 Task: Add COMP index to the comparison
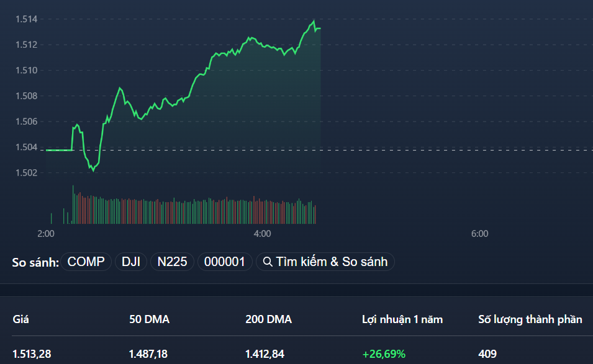(x=86, y=261)
